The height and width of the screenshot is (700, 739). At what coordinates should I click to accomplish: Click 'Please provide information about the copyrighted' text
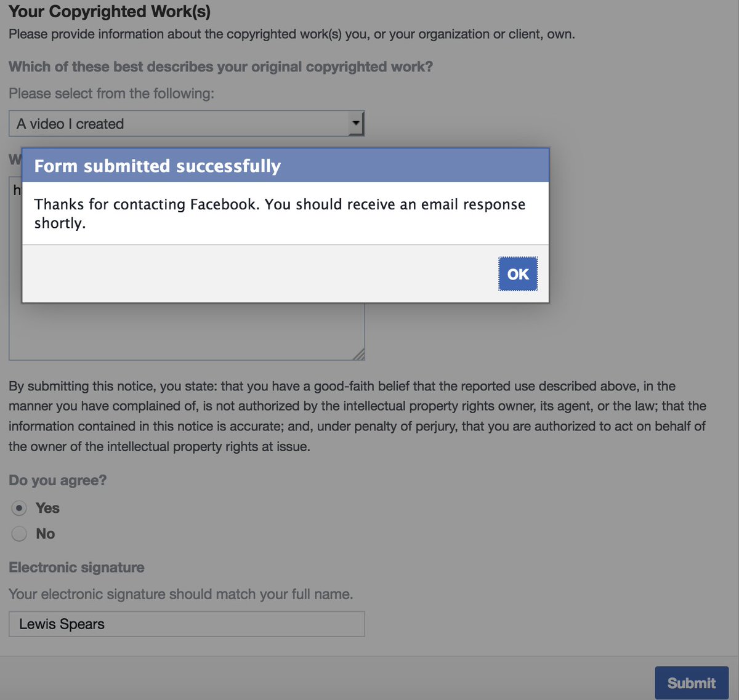point(292,34)
